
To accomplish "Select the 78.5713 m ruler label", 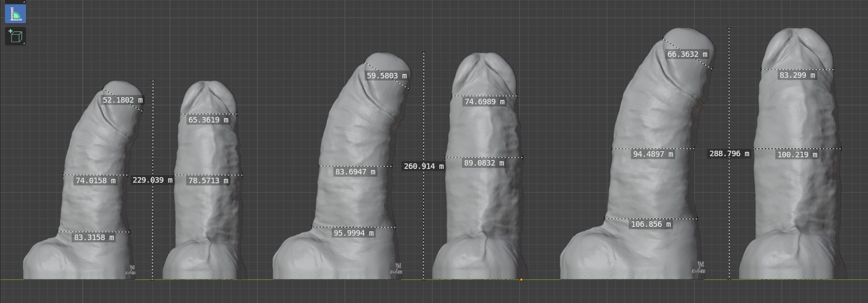I will point(208,180).
